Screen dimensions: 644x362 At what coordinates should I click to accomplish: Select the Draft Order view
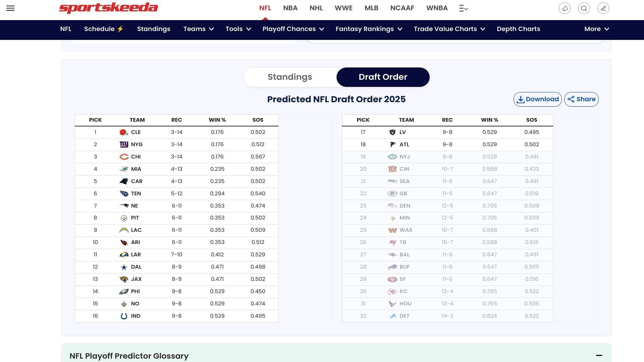tap(383, 77)
